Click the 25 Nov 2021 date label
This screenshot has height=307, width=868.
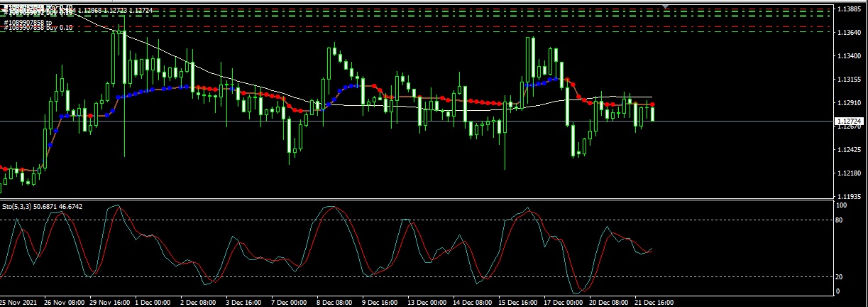coord(20,302)
